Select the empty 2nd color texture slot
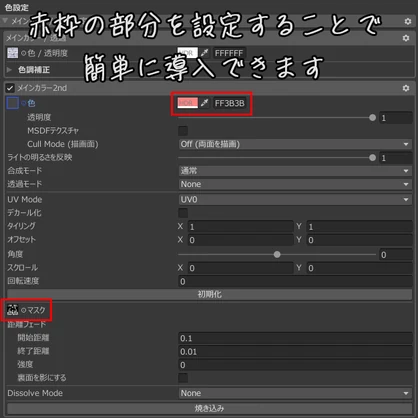Screen dimensions: 418x418 13,103
